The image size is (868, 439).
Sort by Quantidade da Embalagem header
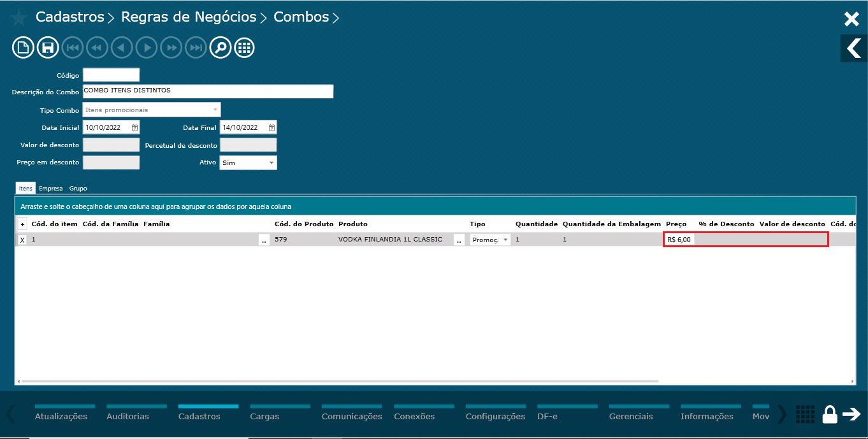612,224
